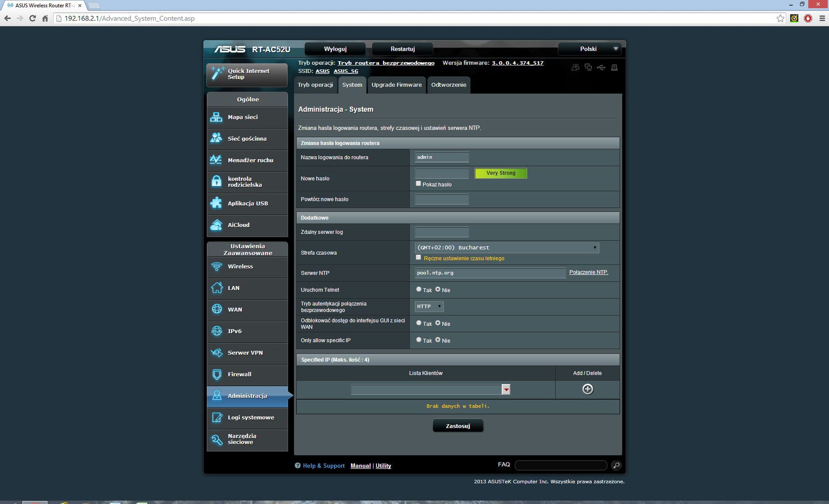Bookmark page with the star icon
Image resolution: width=829 pixels, height=504 pixels.
pyautogui.click(x=780, y=18)
